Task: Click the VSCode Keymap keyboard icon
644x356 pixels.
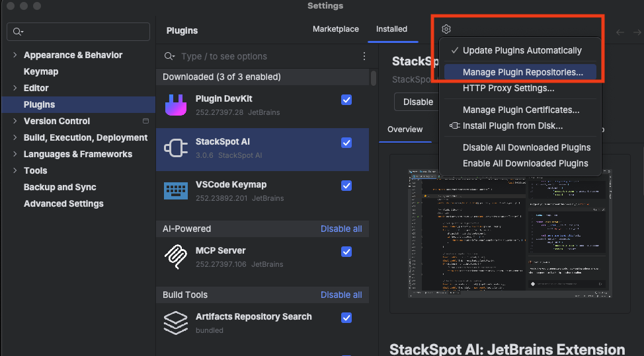Action: pos(176,191)
